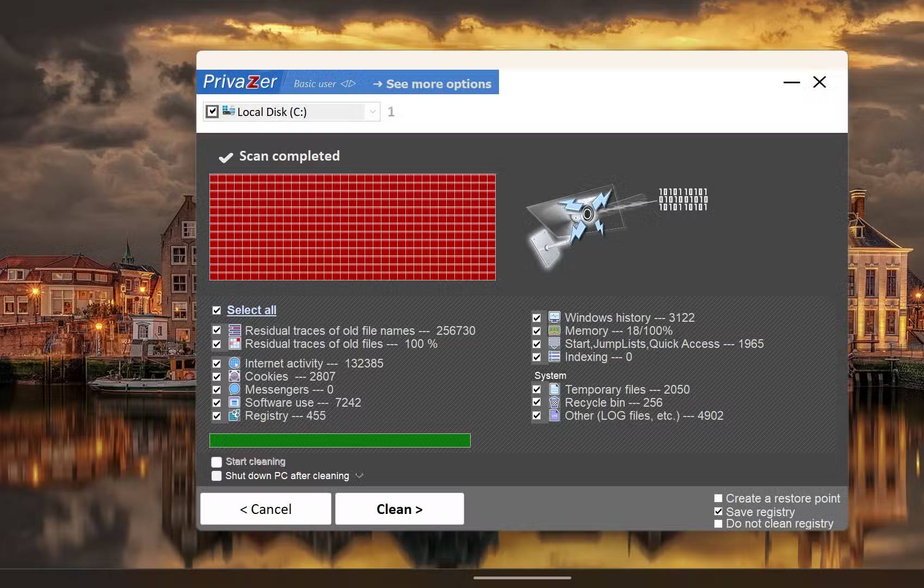This screenshot has width=924, height=588.
Task: Click the red disk cluster map
Action: (353, 227)
